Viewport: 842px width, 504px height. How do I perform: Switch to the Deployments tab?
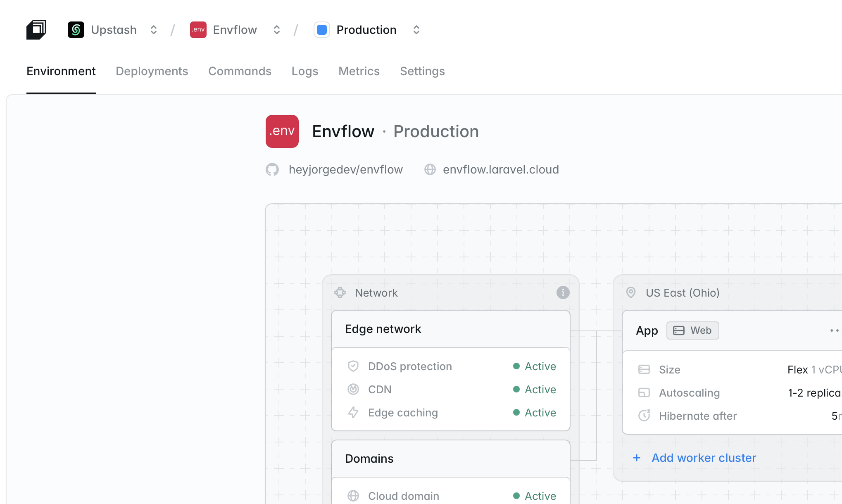tap(152, 71)
